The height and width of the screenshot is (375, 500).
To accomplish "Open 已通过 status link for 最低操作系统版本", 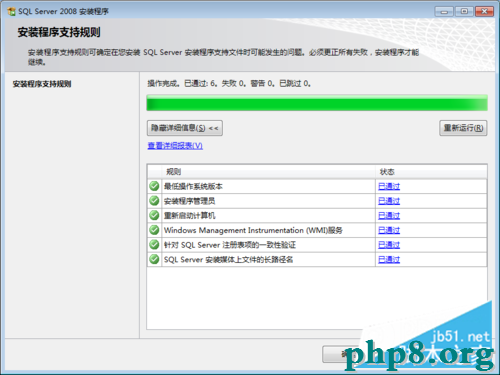I will pos(389,186).
